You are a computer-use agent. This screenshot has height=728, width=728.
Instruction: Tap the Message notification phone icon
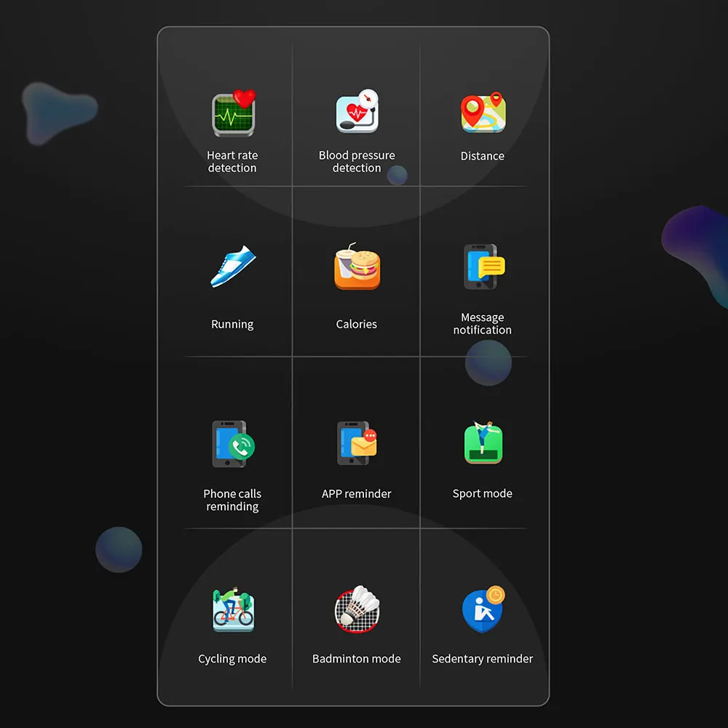point(484,266)
